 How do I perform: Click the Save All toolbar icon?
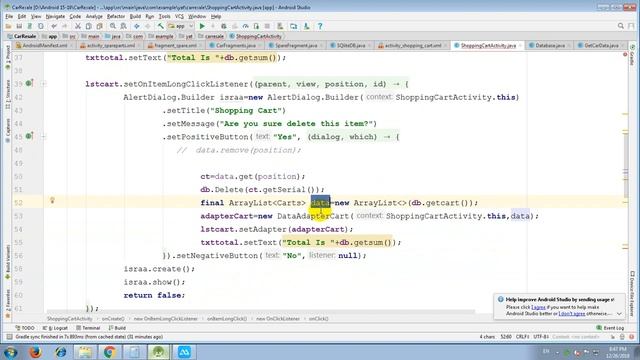[x=19, y=26]
